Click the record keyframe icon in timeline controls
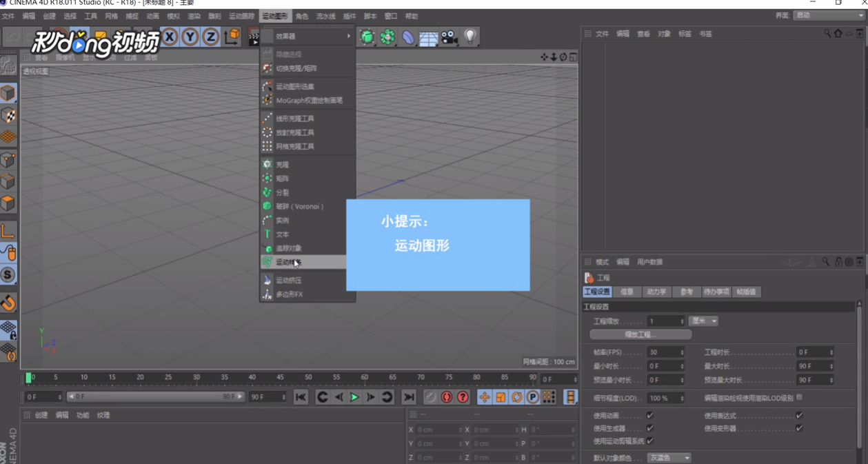This screenshot has width=868, height=464. [447, 396]
